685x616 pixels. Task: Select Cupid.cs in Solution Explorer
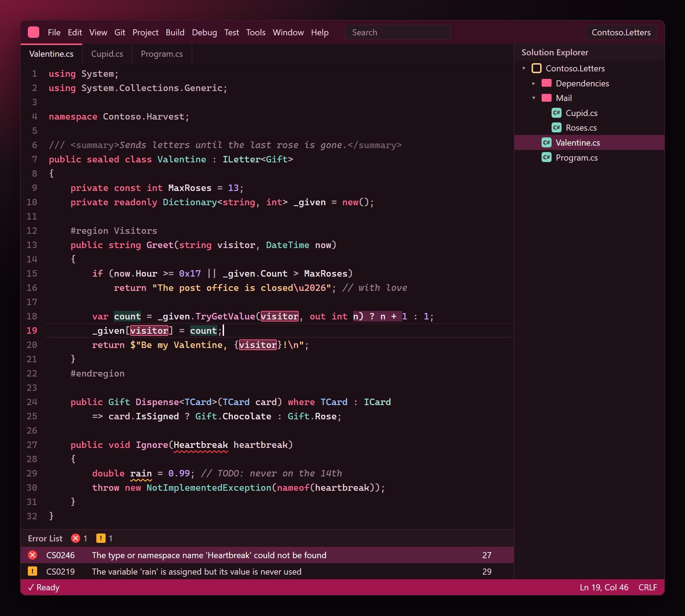pyautogui.click(x=589, y=113)
